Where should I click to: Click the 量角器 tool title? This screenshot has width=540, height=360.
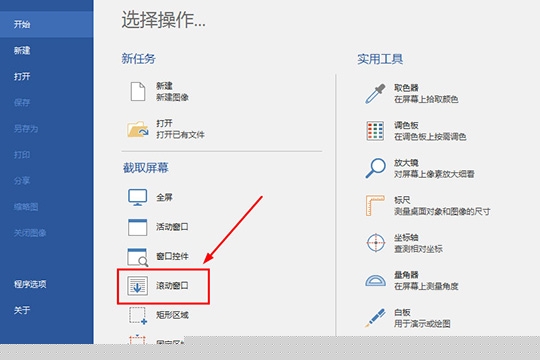point(406,275)
